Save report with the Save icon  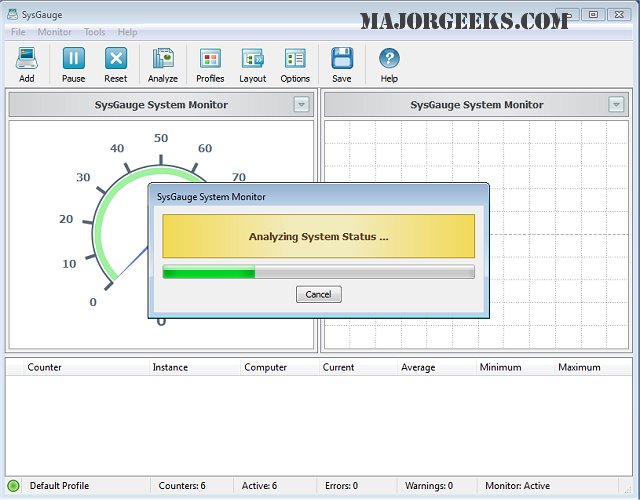tap(342, 58)
